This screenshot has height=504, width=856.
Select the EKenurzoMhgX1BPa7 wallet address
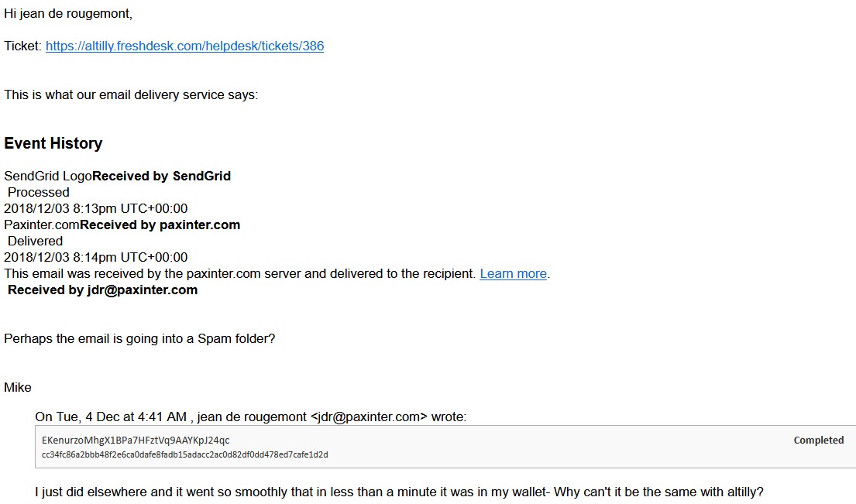[x=136, y=441]
